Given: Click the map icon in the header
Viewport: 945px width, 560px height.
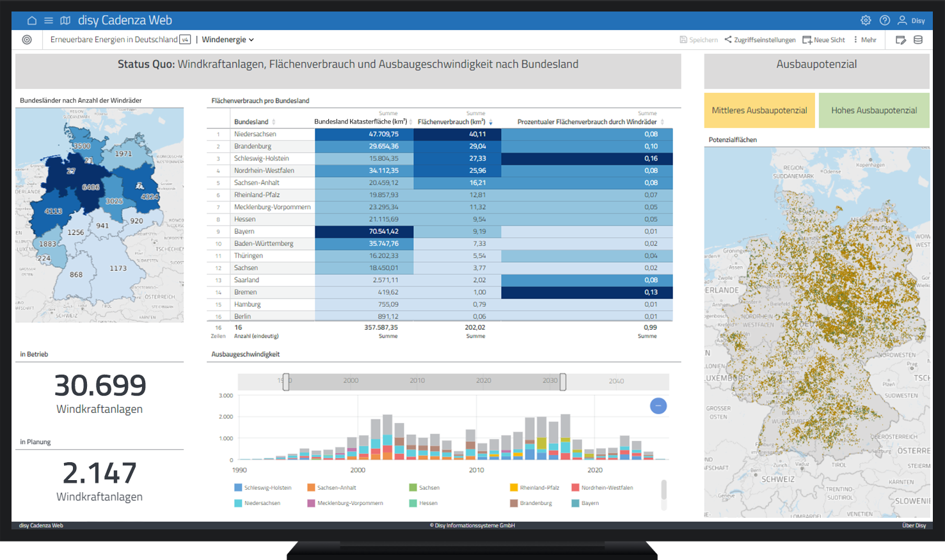Looking at the screenshot, I should tap(65, 20).
